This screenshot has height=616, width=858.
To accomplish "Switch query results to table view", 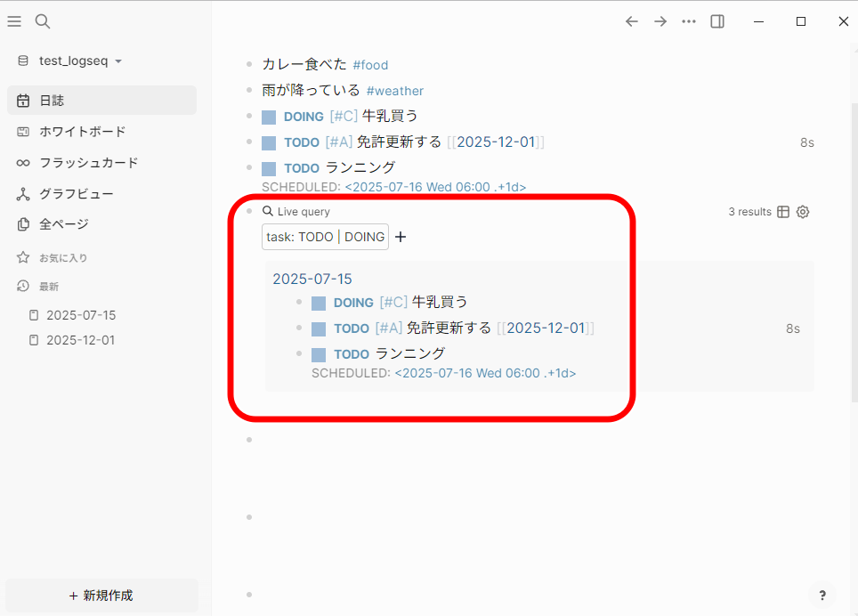I will (x=783, y=212).
